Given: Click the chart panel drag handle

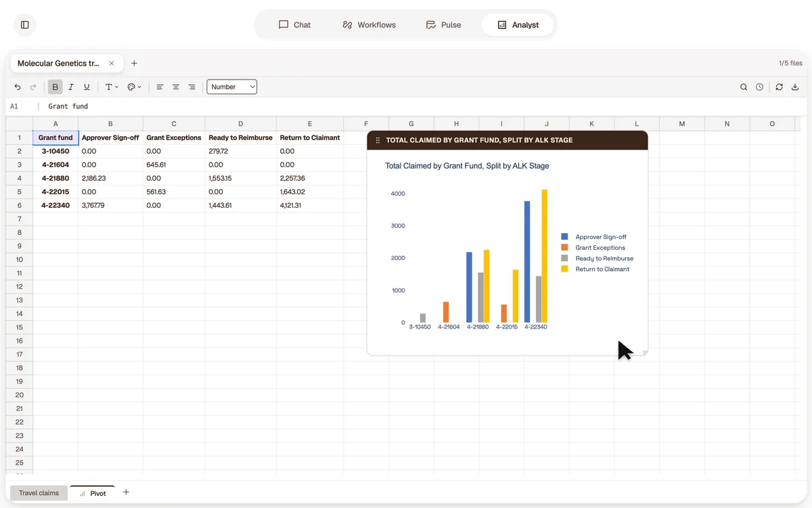Looking at the screenshot, I should [378, 140].
